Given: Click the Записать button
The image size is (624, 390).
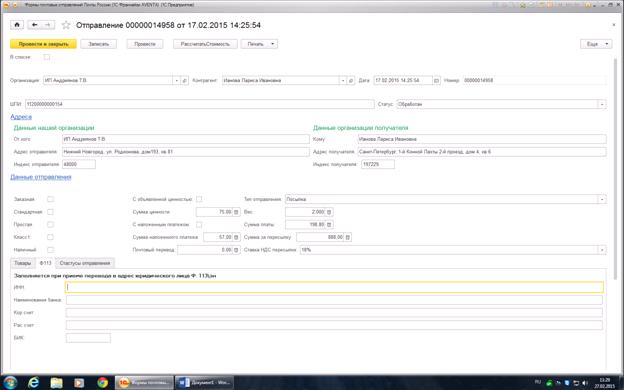Looking at the screenshot, I should (x=98, y=44).
